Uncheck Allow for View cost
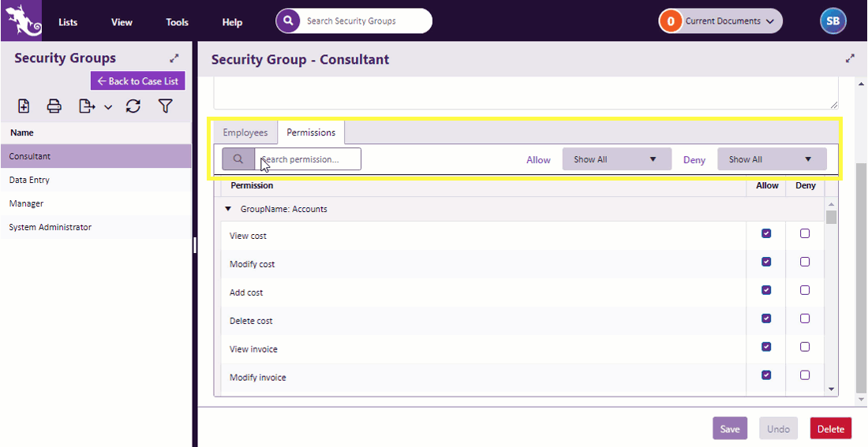Image resolution: width=868 pixels, height=447 pixels. click(766, 233)
